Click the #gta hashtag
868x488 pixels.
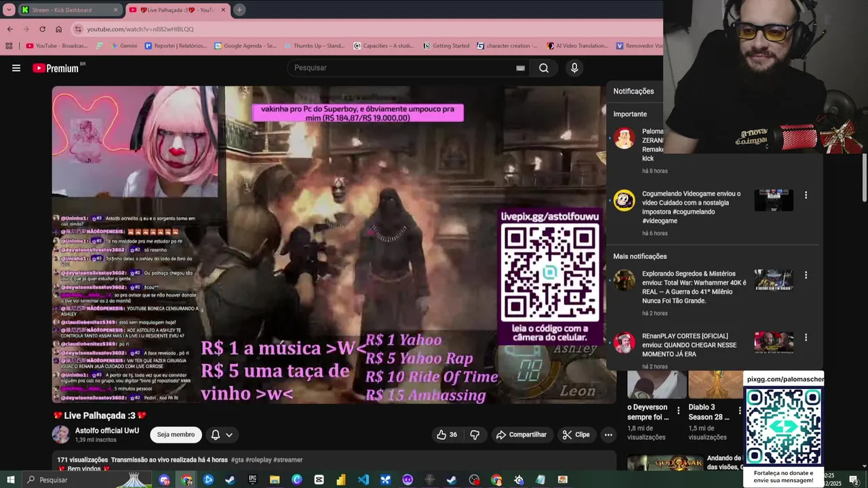click(x=237, y=460)
